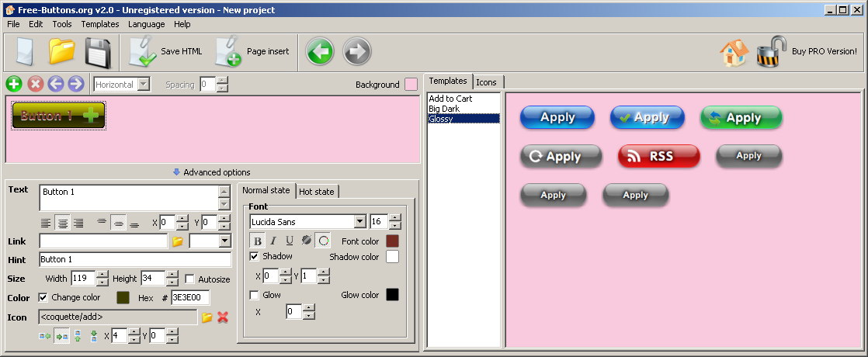The height and width of the screenshot is (357, 868).
Task: Align text right
Action: pyautogui.click(x=78, y=223)
